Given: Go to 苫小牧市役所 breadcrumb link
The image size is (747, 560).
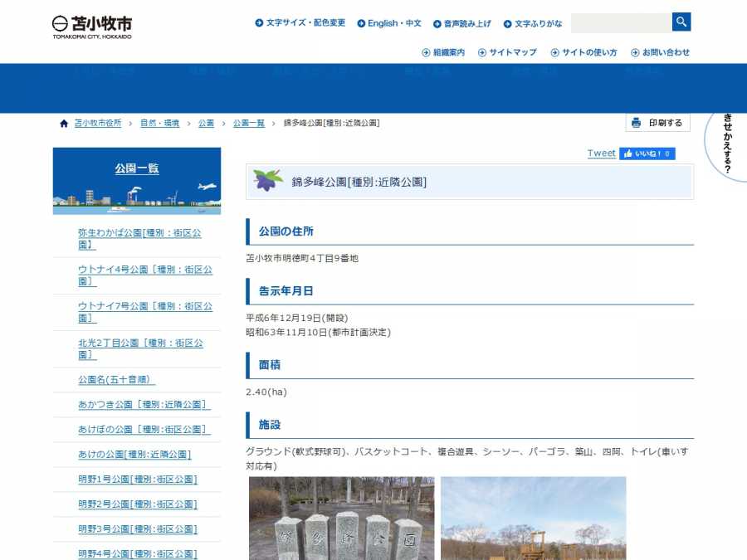Looking at the screenshot, I should coord(98,123).
